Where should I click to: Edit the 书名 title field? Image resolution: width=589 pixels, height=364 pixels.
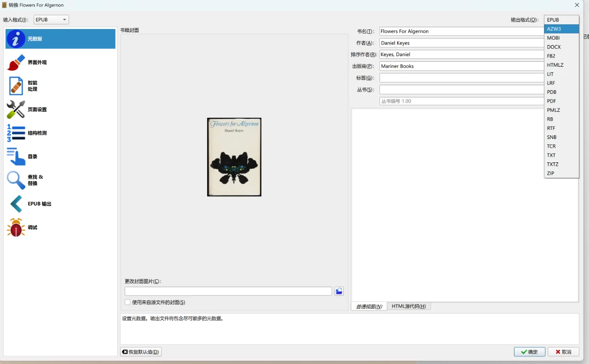coord(462,31)
